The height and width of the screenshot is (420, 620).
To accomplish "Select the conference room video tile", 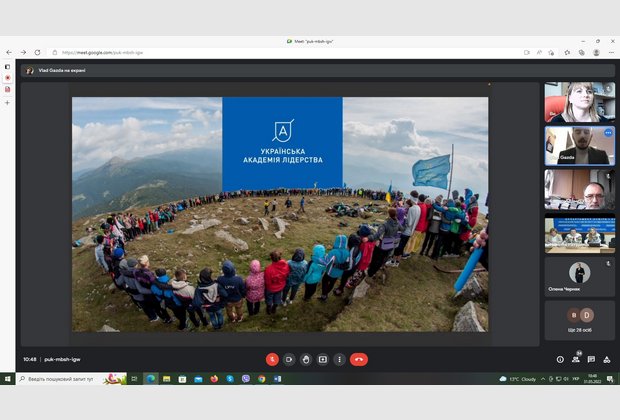I will coord(580,233).
